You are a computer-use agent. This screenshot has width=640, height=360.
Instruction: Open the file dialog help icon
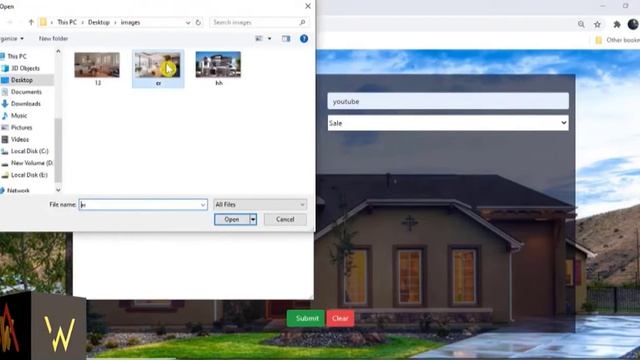[x=304, y=39]
